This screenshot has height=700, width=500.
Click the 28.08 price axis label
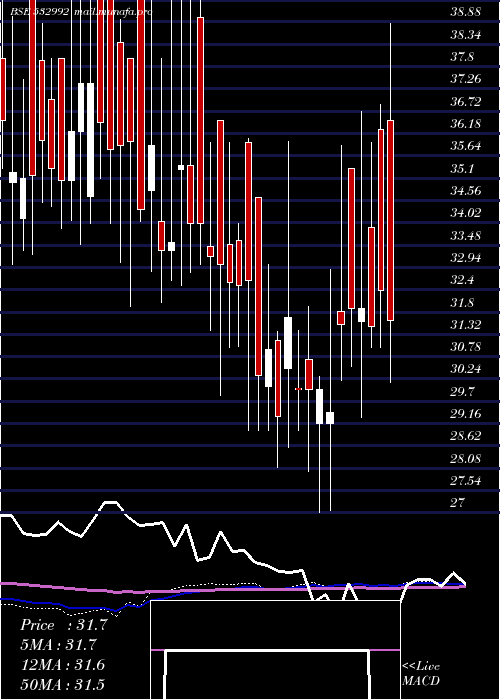pyautogui.click(x=466, y=458)
